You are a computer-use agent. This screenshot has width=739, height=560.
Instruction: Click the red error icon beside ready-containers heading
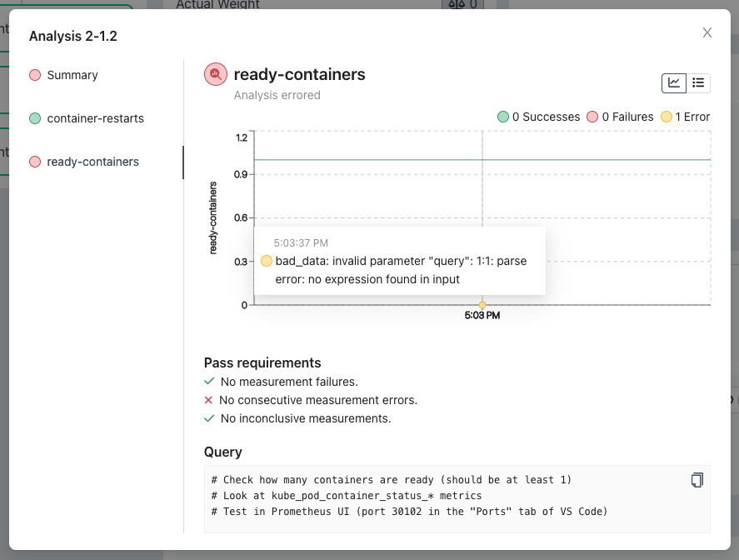[215, 73]
